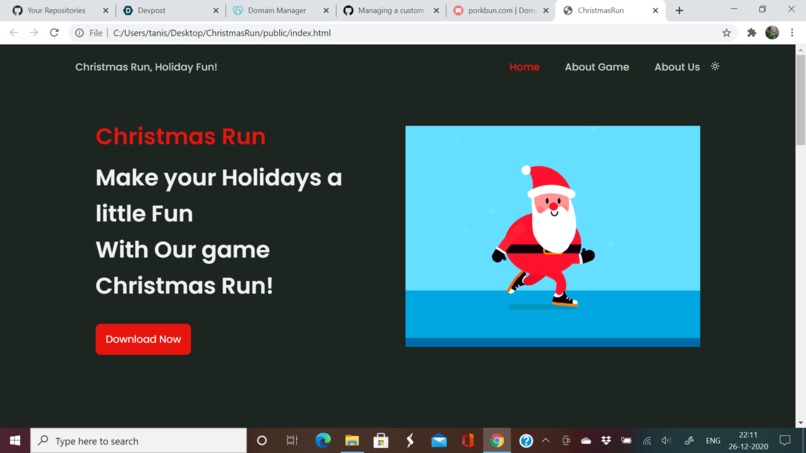The image size is (806, 453).
Task: Close the Domain Manager tab
Action: [x=326, y=10]
